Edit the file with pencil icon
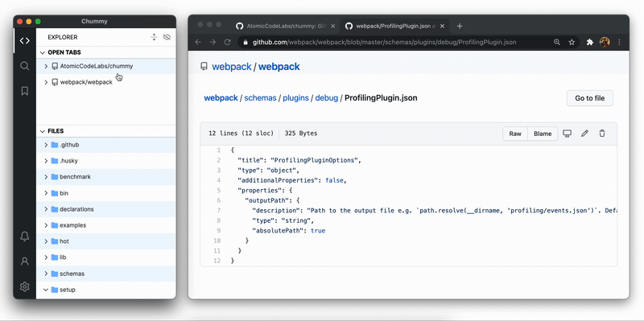Screen dimensions: 644x321 tap(585, 134)
